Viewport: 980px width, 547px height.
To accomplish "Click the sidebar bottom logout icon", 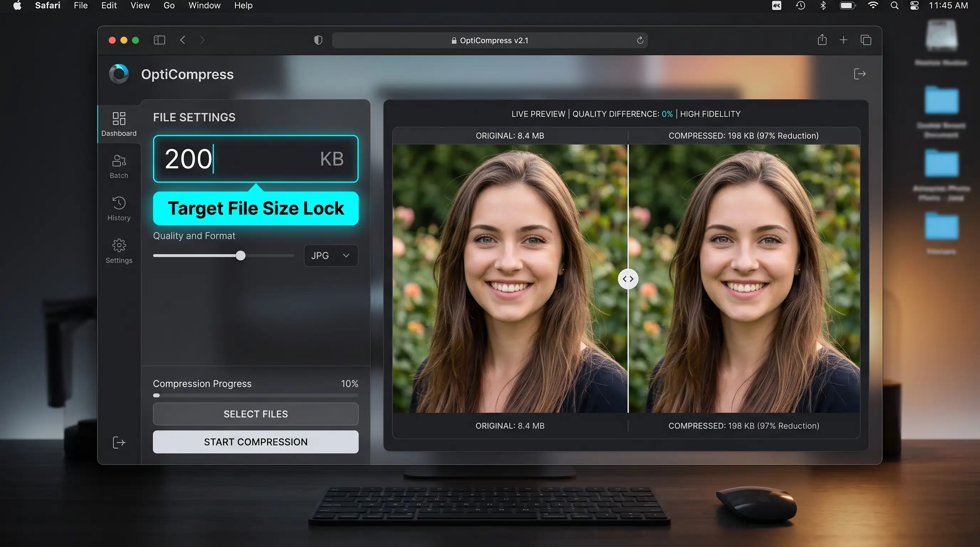I will pyautogui.click(x=119, y=442).
